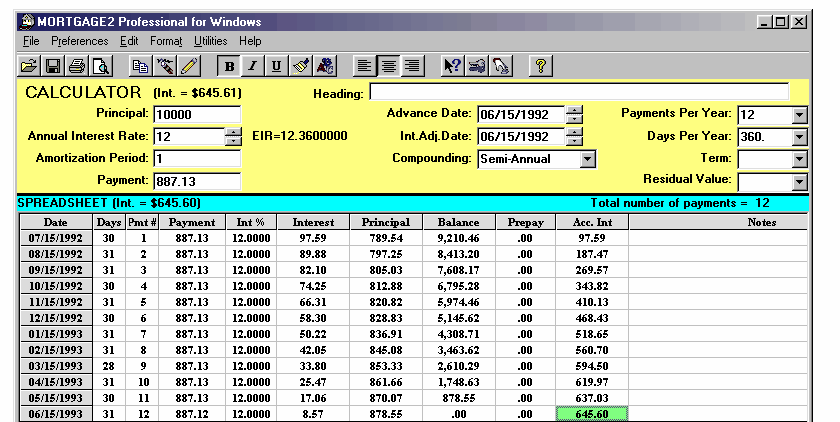
Task: Click the Copy toolbar icon
Action: [x=141, y=66]
